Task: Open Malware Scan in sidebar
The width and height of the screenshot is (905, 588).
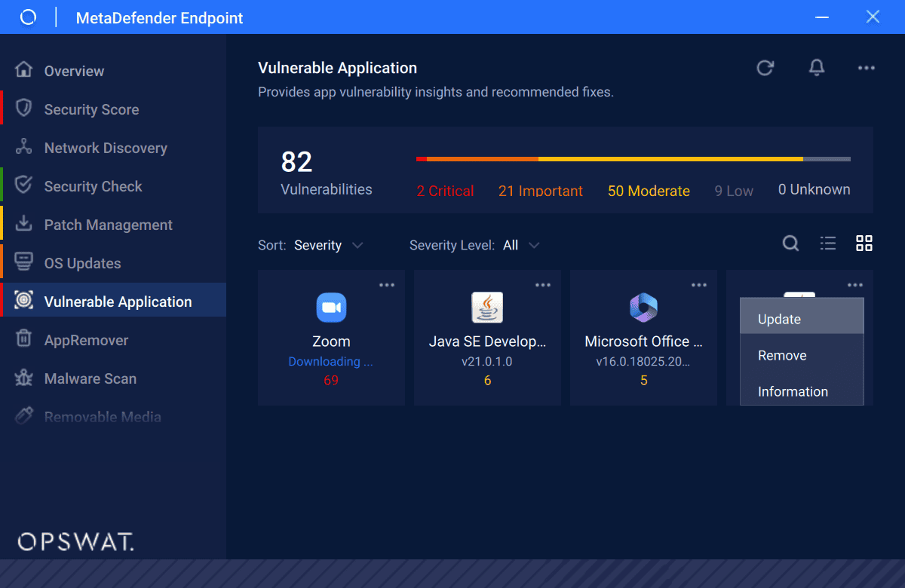Action: 113,378
